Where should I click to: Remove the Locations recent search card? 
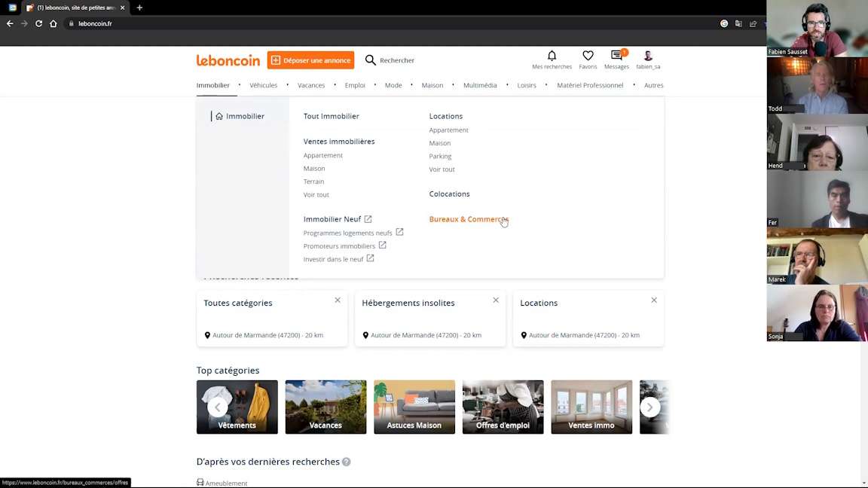pos(654,300)
